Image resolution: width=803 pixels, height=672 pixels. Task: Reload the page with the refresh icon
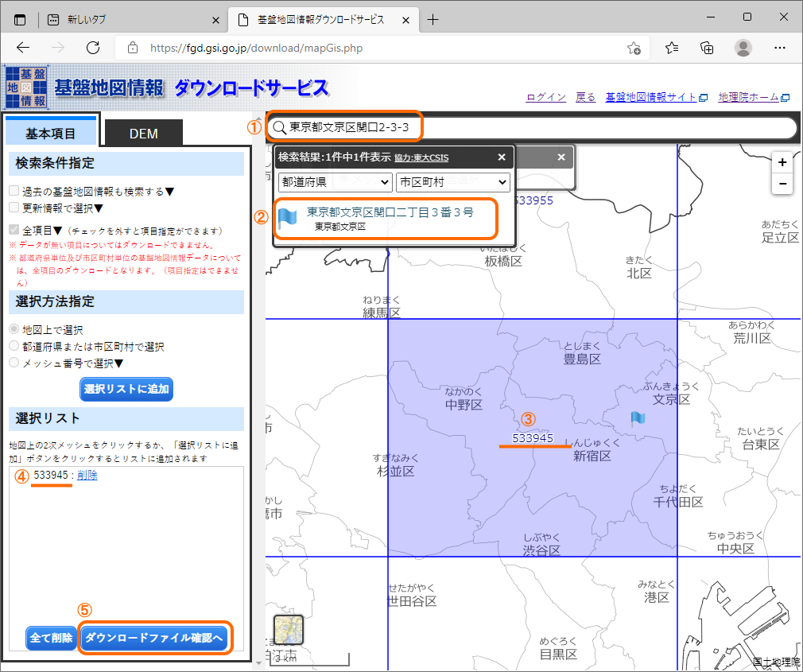click(x=93, y=49)
